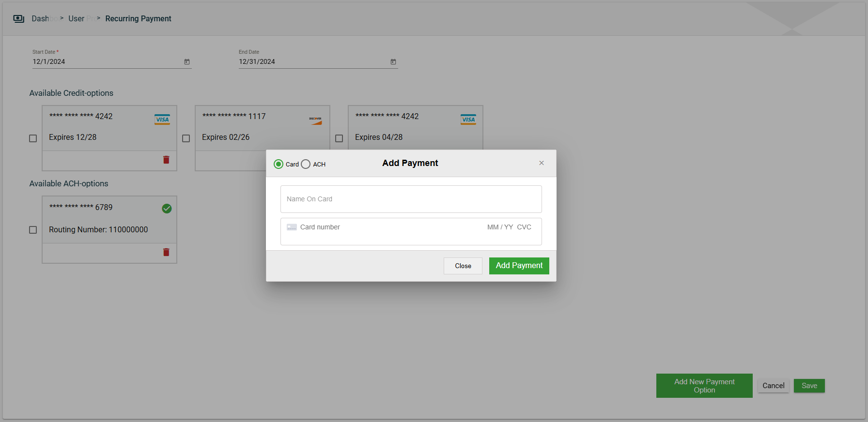Focus the Name On Card field
The width and height of the screenshot is (868, 422).
411,199
